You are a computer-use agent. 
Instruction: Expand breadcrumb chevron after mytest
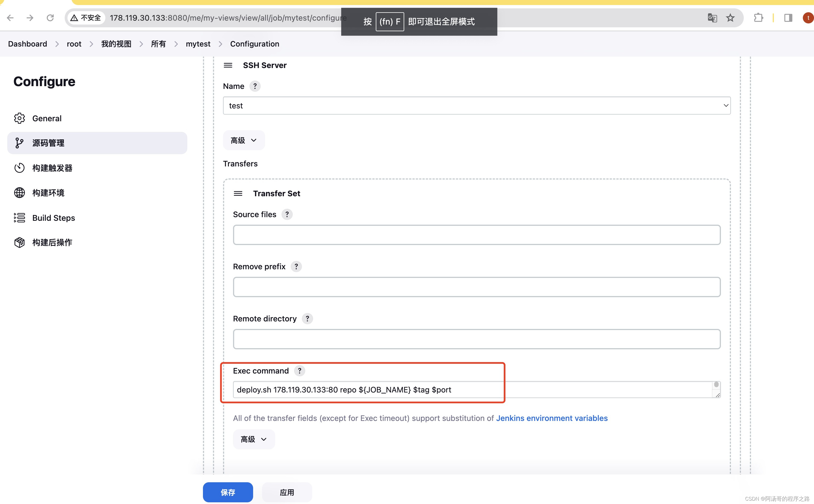click(x=220, y=44)
